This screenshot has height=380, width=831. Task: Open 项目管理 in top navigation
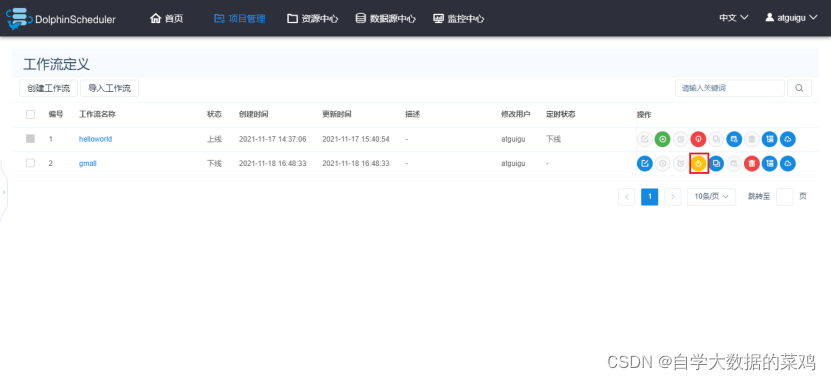pos(240,19)
